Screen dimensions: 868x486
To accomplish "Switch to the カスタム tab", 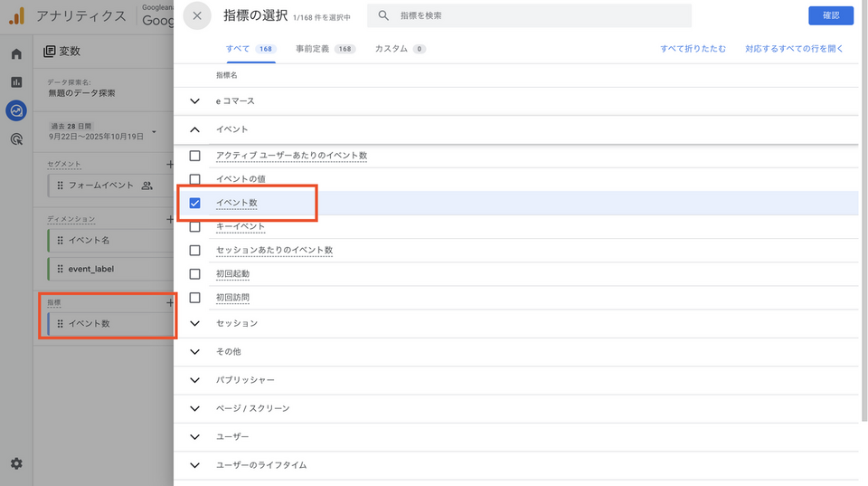I will point(400,49).
